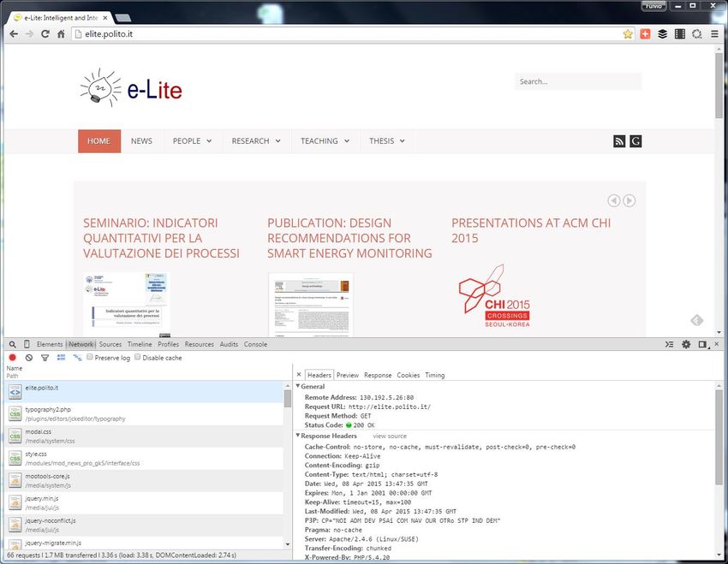Click the DevTools search magnifier icon
This screenshot has height=564, width=728.
tap(13, 344)
